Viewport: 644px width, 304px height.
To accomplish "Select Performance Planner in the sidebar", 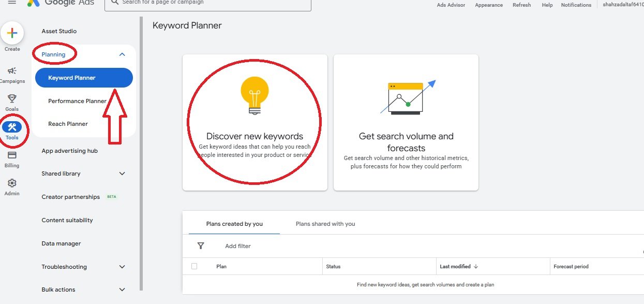I will pyautogui.click(x=77, y=100).
